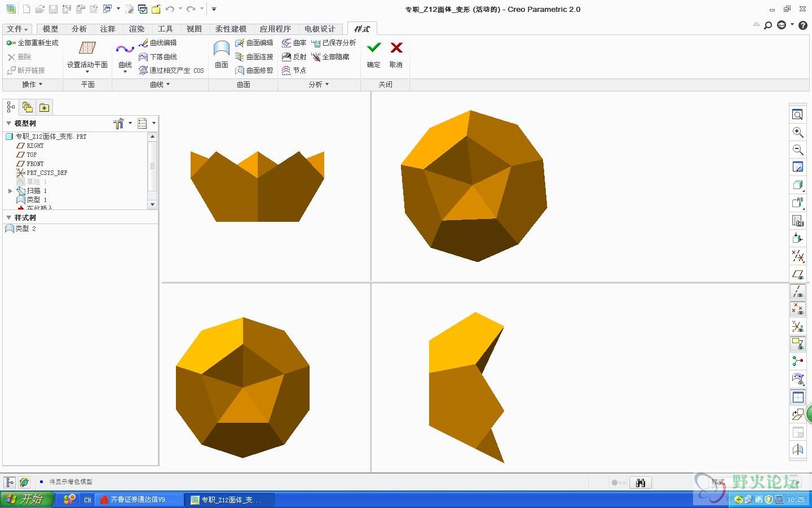Expand 扫描 1 tree node
Screen dimensions: 812x508
pos(10,191)
